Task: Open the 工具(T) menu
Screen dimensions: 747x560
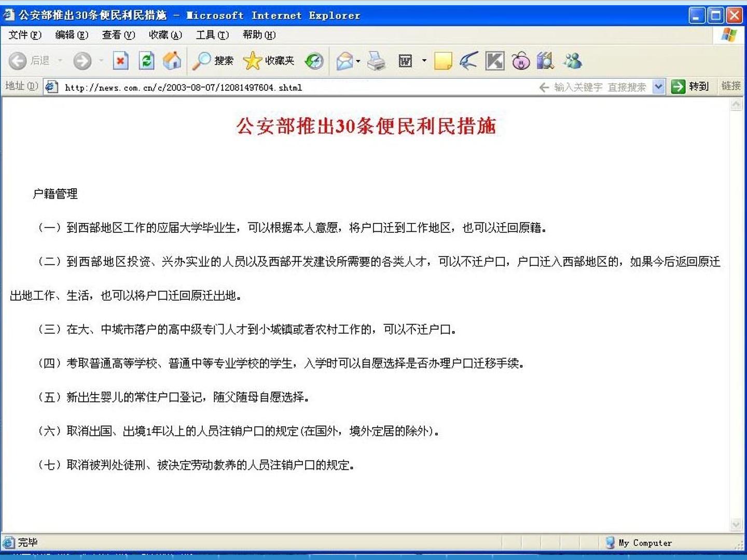Action: 212,35
